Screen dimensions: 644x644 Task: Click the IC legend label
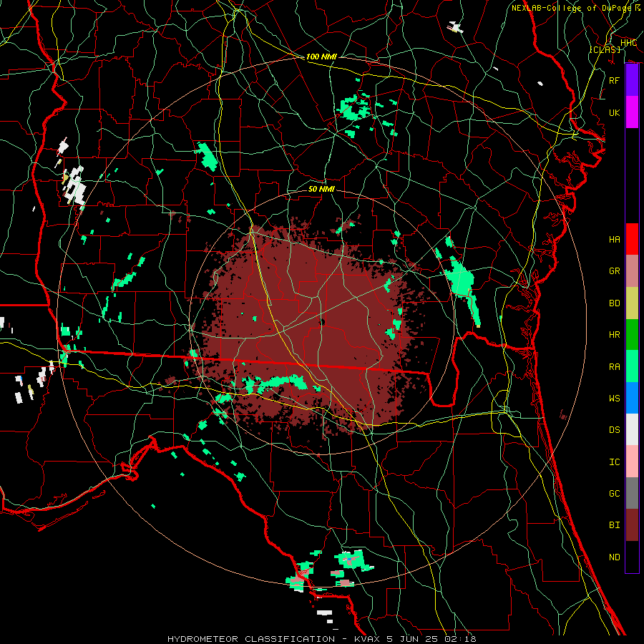[615, 462]
